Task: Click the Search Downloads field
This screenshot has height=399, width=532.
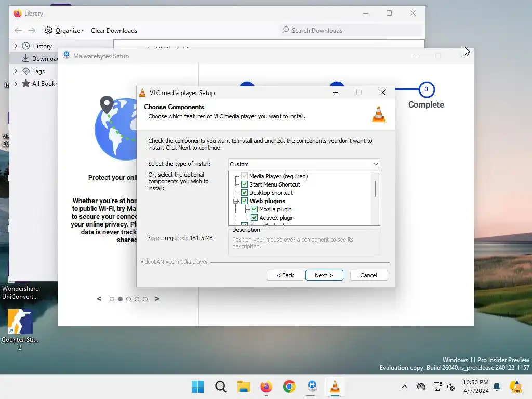Action: pos(351,31)
